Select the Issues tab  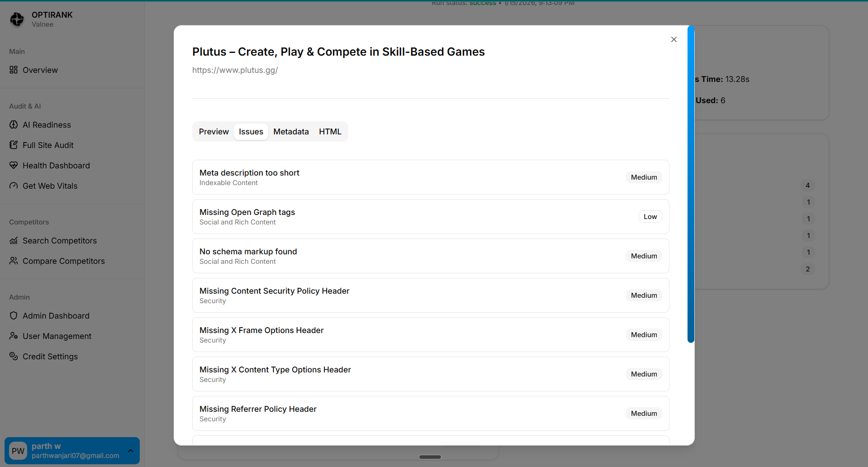click(x=251, y=132)
